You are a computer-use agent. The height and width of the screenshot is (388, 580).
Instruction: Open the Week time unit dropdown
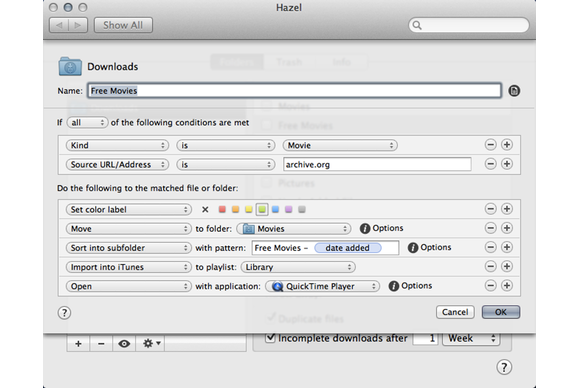click(x=471, y=338)
